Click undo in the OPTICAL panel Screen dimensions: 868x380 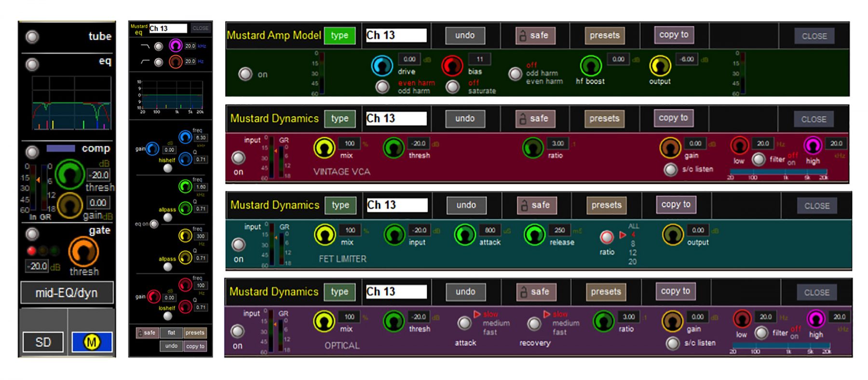[x=465, y=292]
